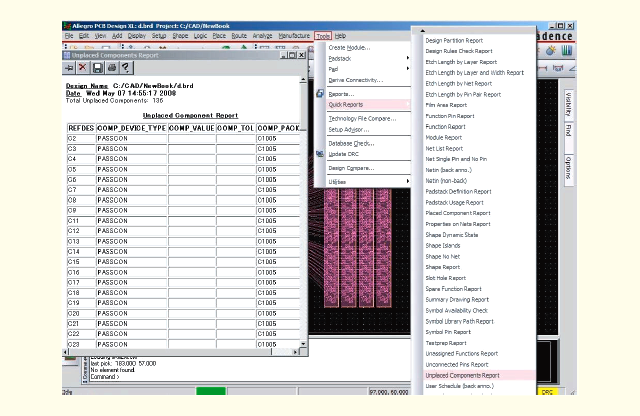The image size is (640, 416).
Task: Open the Place menu
Action: (x=219, y=36)
